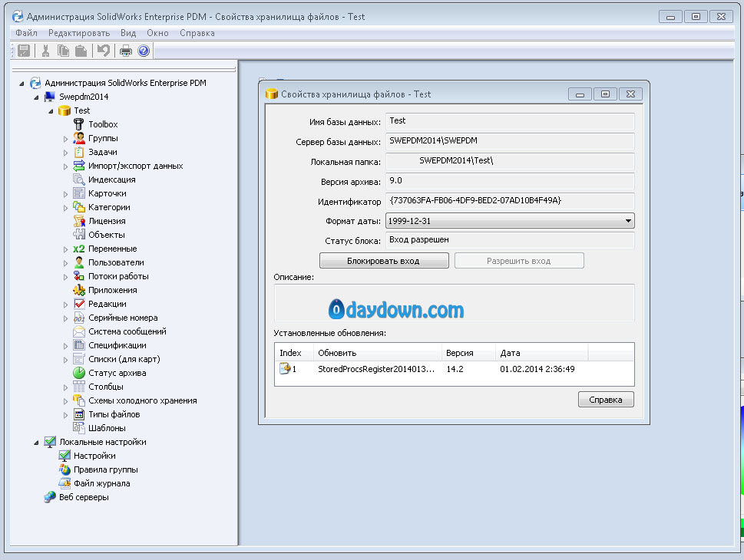Open the Вид menu
This screenshot has height=560, width=744.
(x=128, y=33)
